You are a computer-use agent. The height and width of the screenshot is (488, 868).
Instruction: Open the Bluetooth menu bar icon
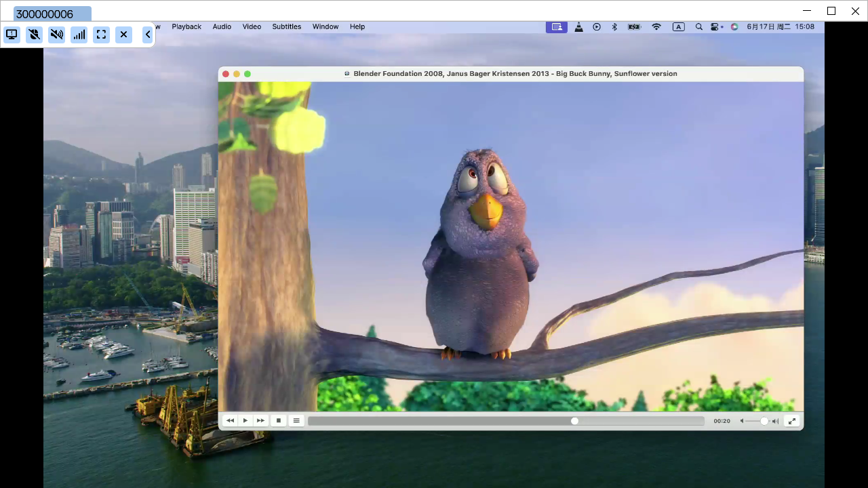pos(614,27)
